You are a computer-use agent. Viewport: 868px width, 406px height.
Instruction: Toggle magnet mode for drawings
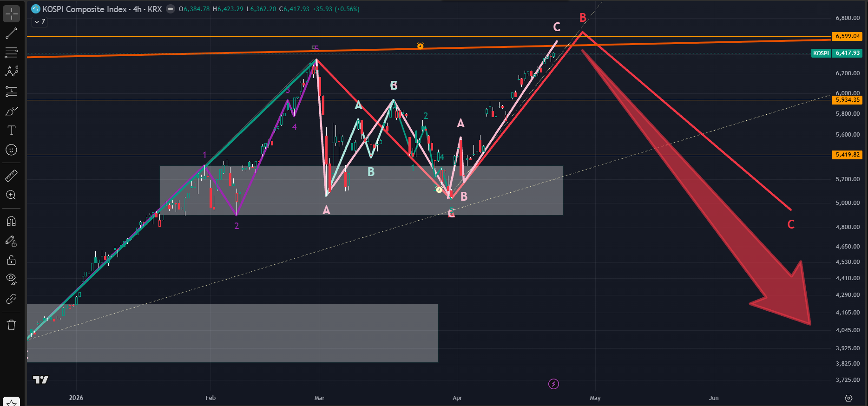[x=11, y=221]
